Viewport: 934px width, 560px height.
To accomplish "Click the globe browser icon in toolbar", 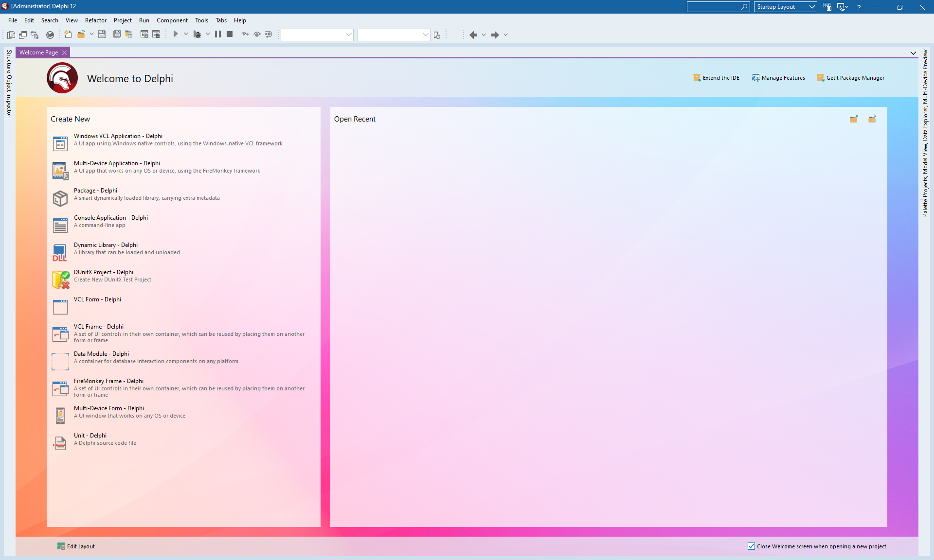I will [x=50, y=35].
